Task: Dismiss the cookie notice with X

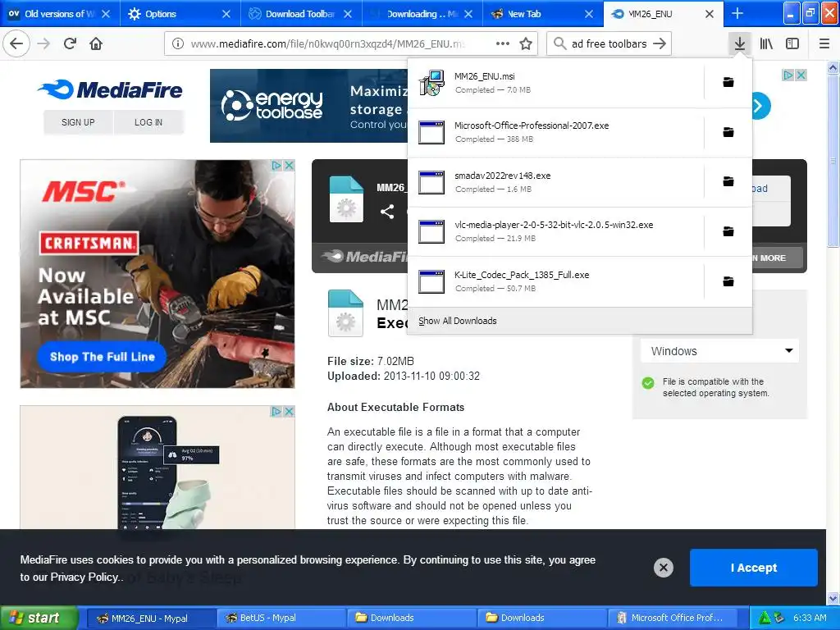Action: pyautogui.click(x=663, y=568)
